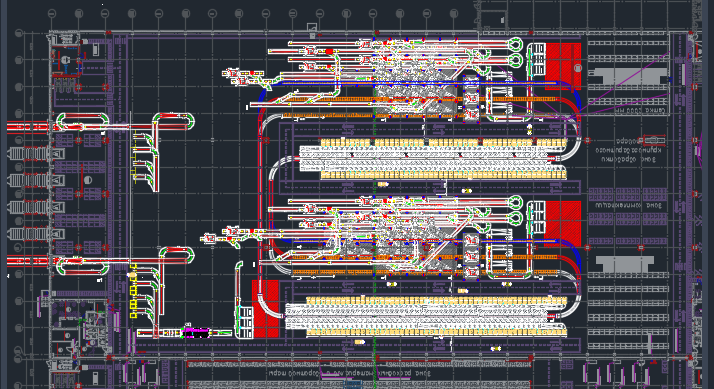Select the topmost green spiral conveyor loop
The width and height of the screenshot is (714, 389).
pos(515,44)
